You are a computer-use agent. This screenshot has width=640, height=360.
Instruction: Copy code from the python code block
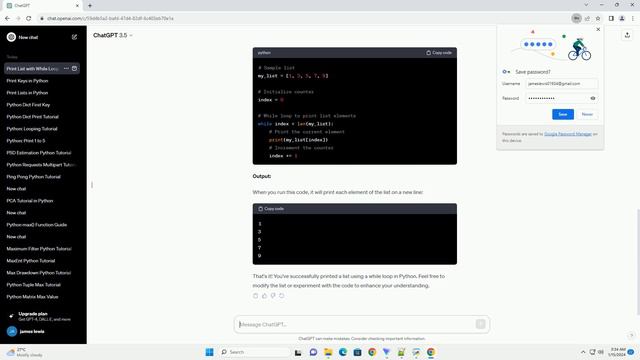439,53
